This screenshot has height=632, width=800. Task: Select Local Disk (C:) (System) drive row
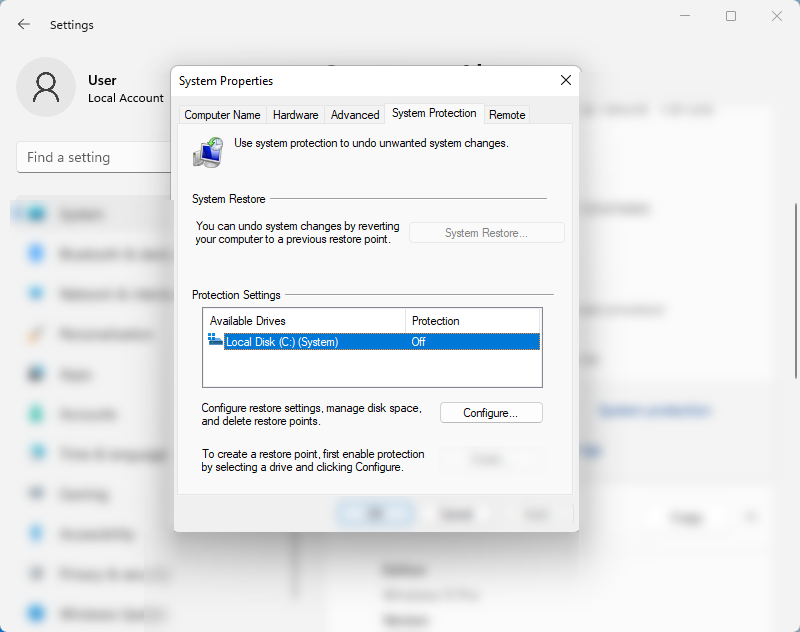click(373, 342)
